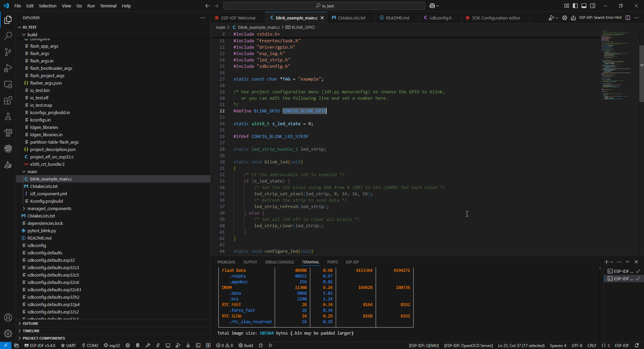Start the monitor device icon

pyautogui.click(x=168, y=345)
